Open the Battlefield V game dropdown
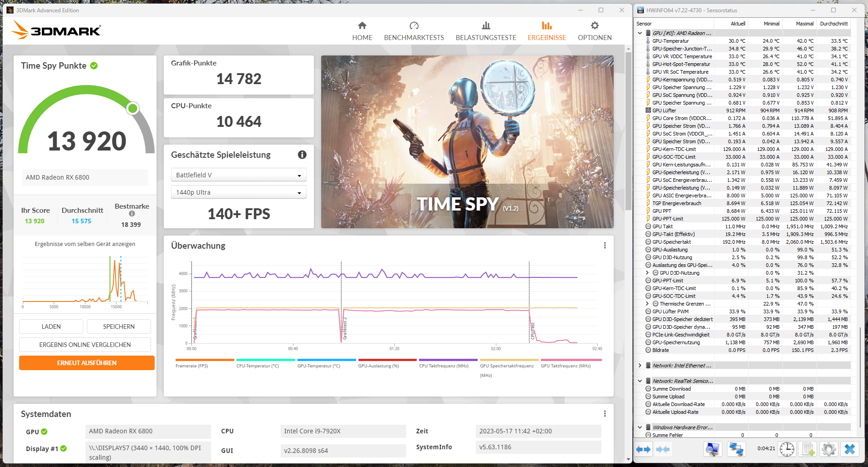The height and width of the screenshot is (467, 868). point(239,175)
